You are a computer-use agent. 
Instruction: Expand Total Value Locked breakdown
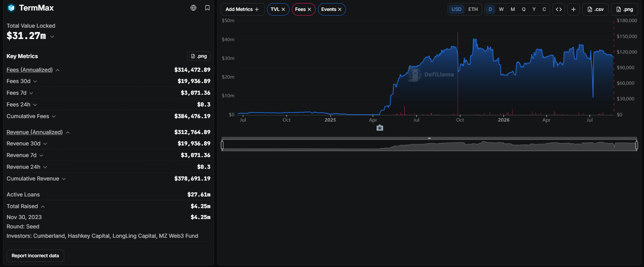[52, 36]
